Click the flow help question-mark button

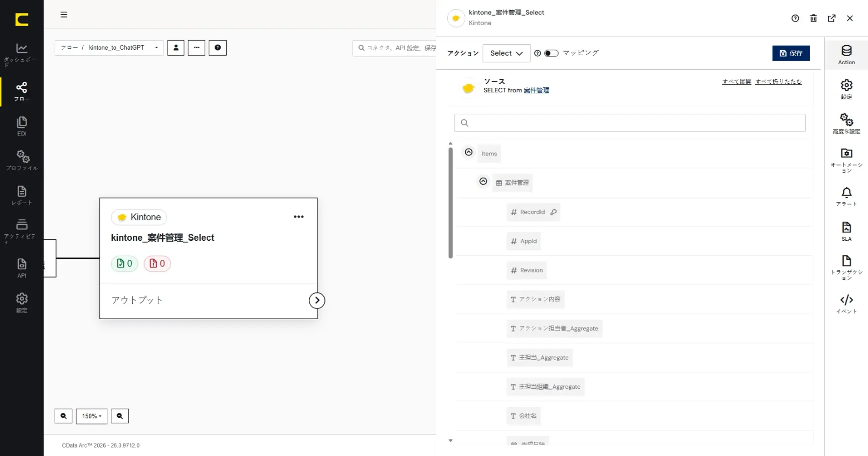[218, 48]
